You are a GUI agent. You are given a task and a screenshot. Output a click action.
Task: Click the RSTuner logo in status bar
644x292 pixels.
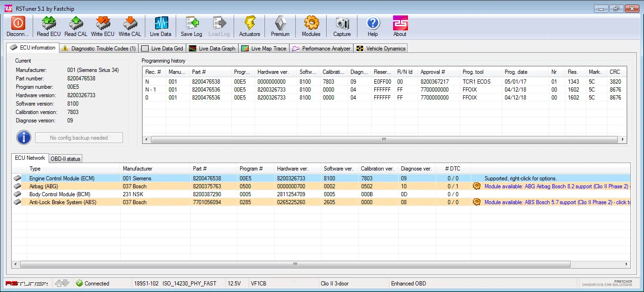click(x=26, y=283)
